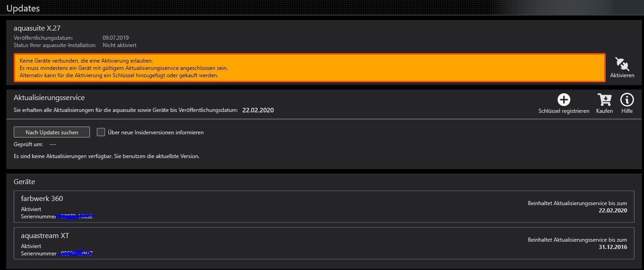Click farbwerk 360 service expiry date

click(613, 211)
